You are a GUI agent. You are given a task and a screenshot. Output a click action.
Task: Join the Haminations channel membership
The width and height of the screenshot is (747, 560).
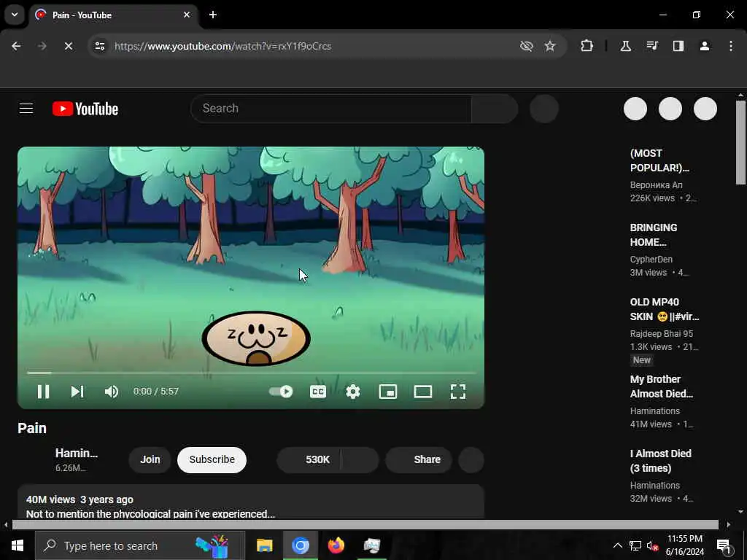(x=150, y=459)
